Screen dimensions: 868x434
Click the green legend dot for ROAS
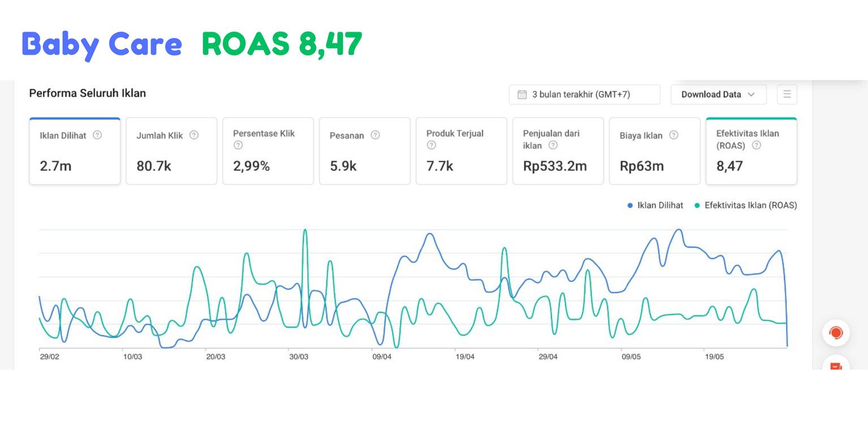coord(697,206)
